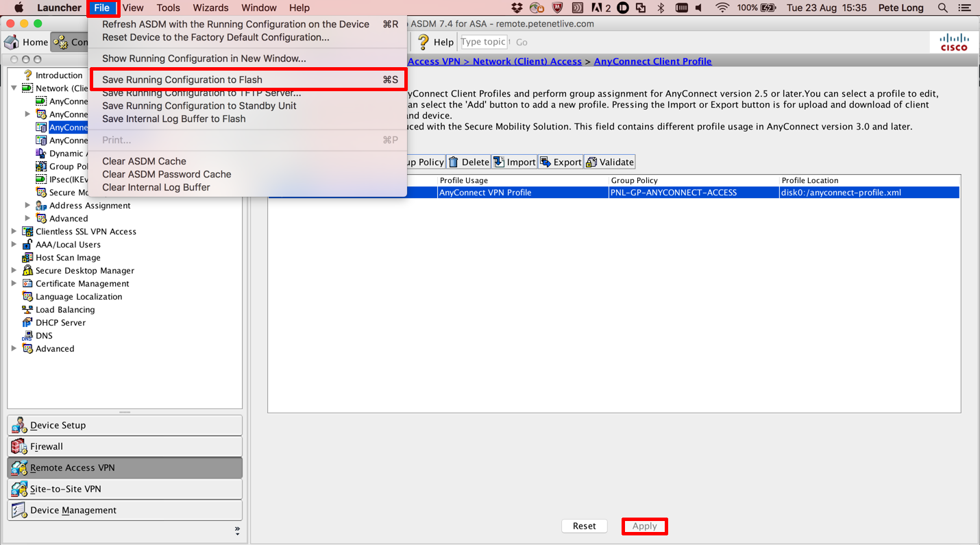Expand the Address Assignment node

click(x=27, y=206)
